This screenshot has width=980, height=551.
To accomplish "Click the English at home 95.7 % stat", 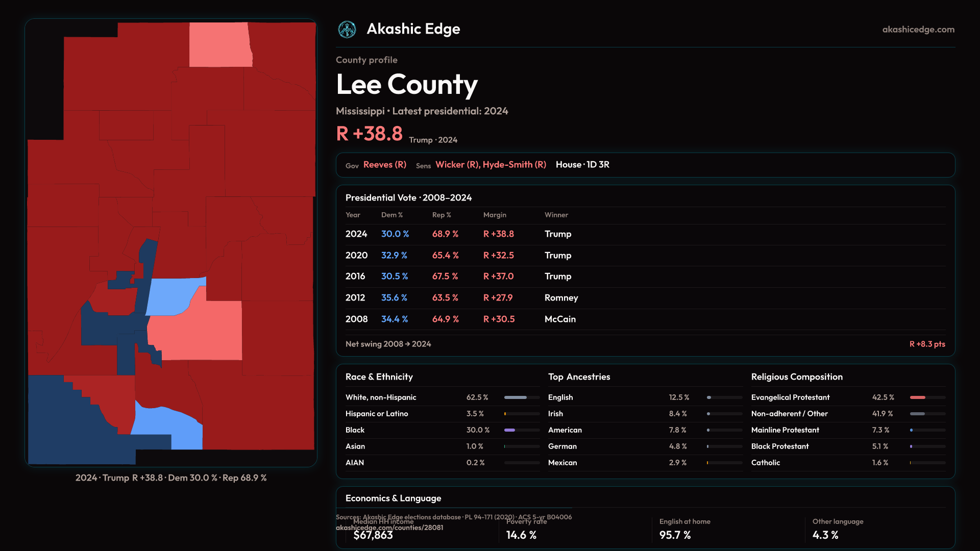I will point(675,535).
